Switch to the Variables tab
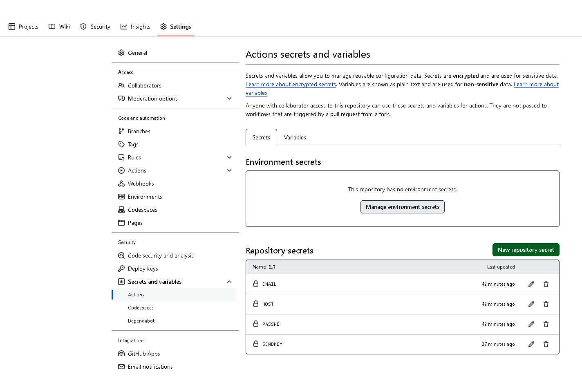Viewport: 582px width, 392px height. (295, 137)
